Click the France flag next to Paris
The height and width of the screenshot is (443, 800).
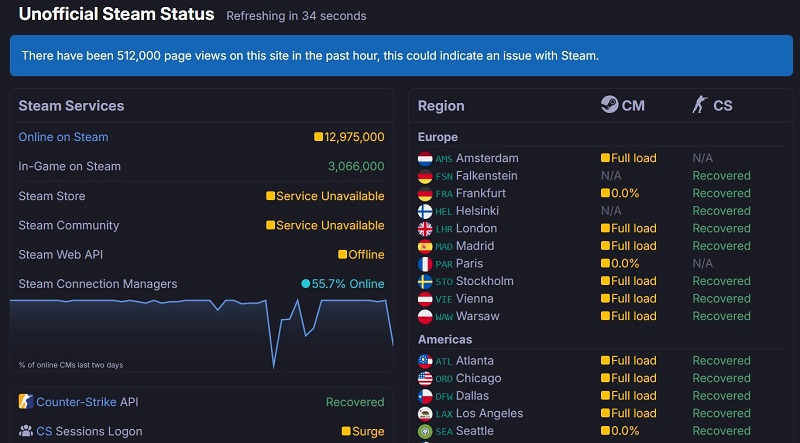click(x=425, y=264)
